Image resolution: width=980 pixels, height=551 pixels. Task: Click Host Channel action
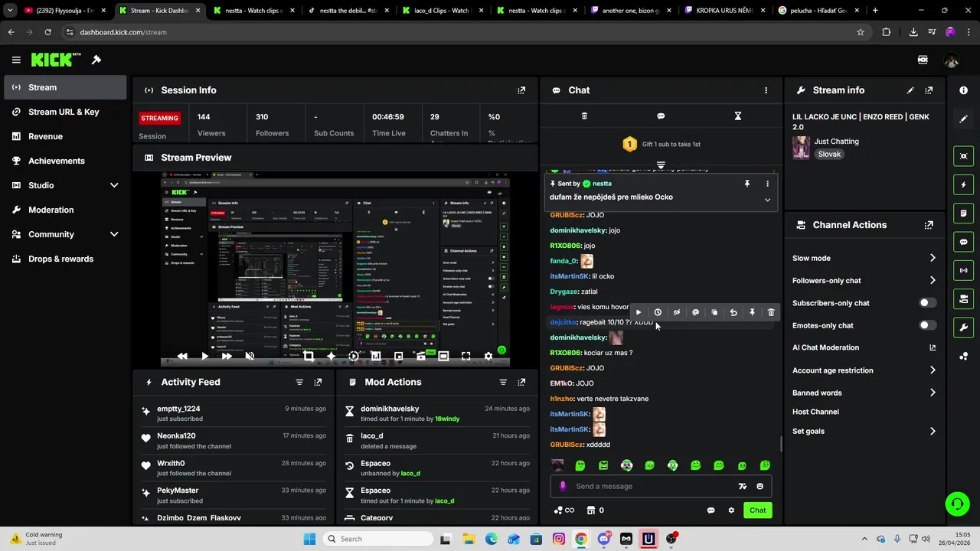pos(815,412)
